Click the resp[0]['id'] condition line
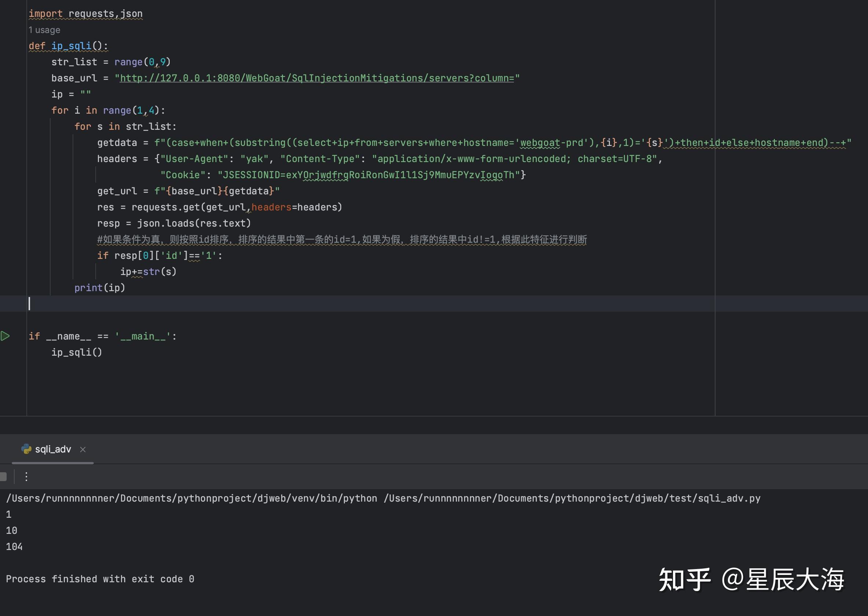The width and height of the screenshot is (868, 616). coord(159,255)
